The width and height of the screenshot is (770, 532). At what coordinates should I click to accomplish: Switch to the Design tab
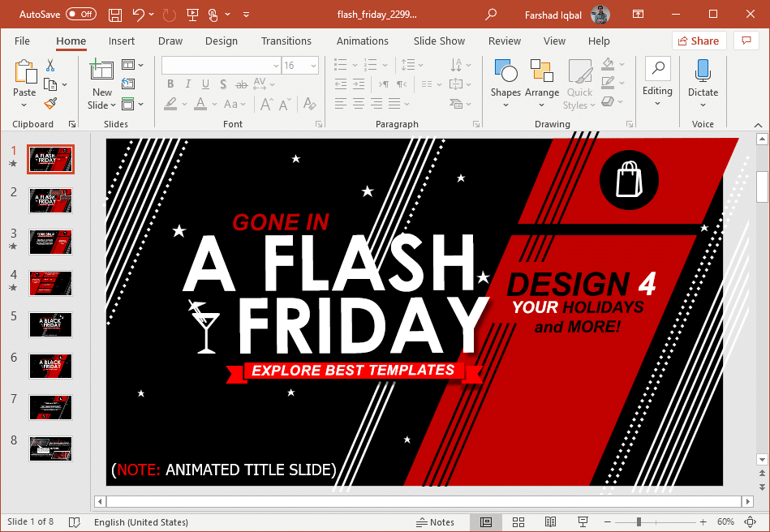pyautogui.click(x=222, y=41)
